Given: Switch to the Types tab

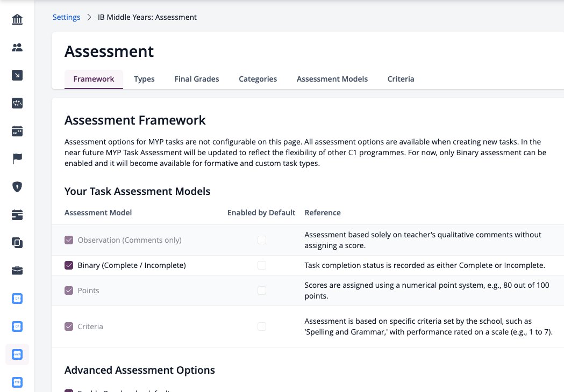Looking at the screenshot, I should (144, 79).
